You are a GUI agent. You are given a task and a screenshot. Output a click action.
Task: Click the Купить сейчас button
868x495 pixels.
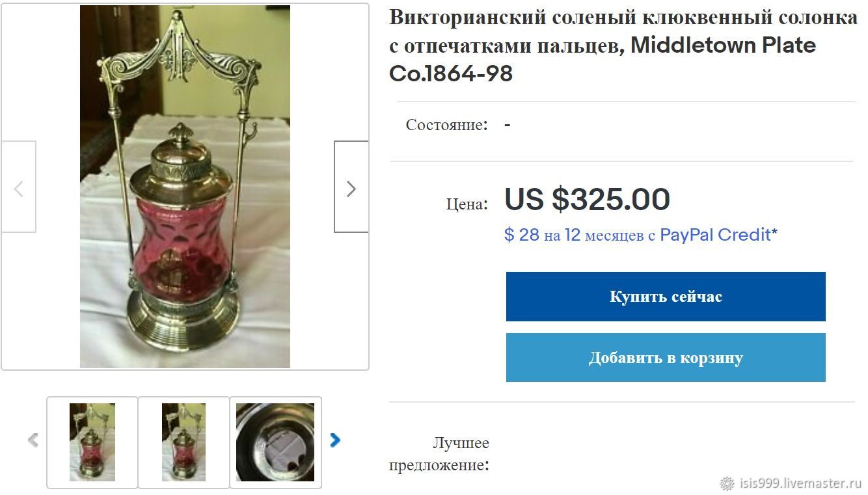tap(666, 297)
